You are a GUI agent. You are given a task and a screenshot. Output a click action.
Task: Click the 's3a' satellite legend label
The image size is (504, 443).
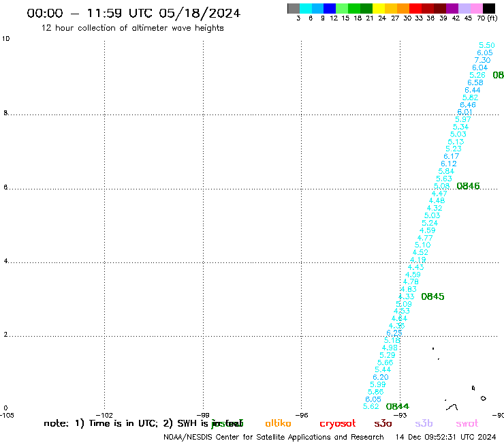(383, 424)
